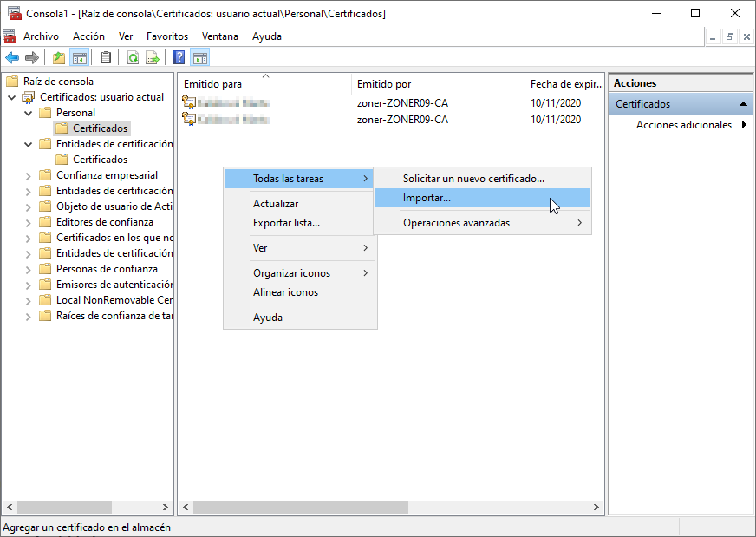
Task: Open the Ventana menu
Action: (x=220, y=36)
